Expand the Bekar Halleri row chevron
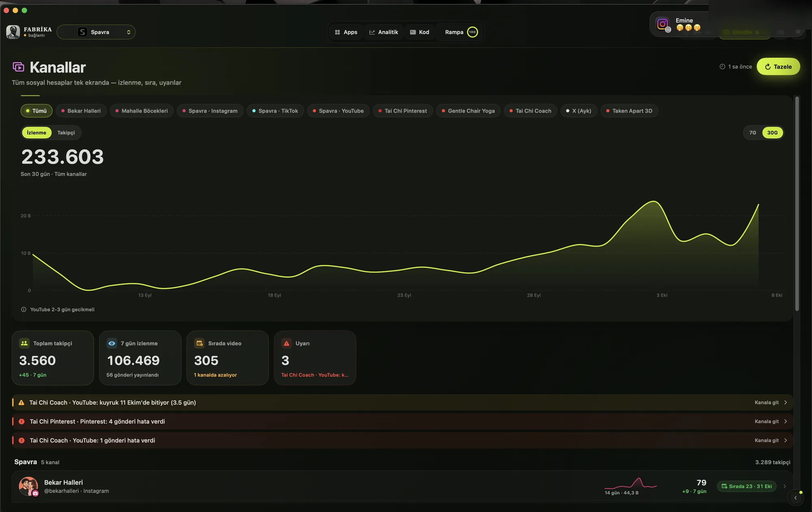This screenshot has width=812, height=512. [784, 486]
